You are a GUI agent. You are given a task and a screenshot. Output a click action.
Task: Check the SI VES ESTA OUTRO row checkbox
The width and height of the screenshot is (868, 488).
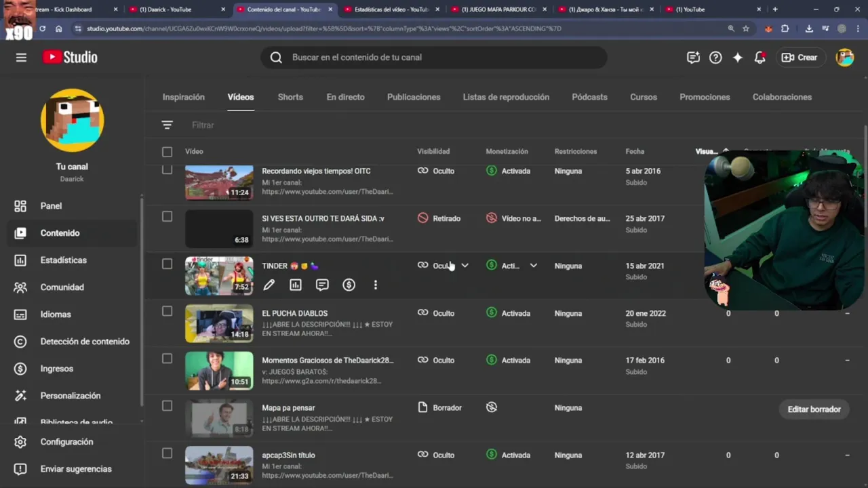tap(167, 217)
